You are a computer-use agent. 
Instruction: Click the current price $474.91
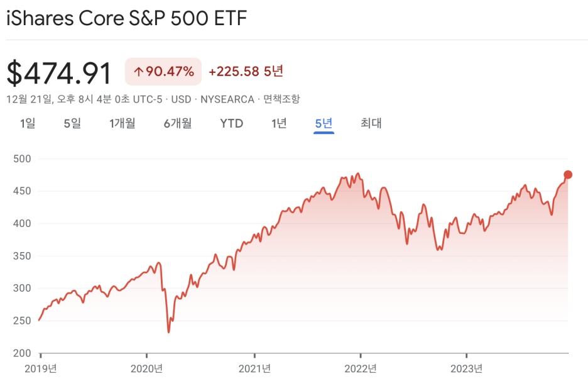pos(59,72)
